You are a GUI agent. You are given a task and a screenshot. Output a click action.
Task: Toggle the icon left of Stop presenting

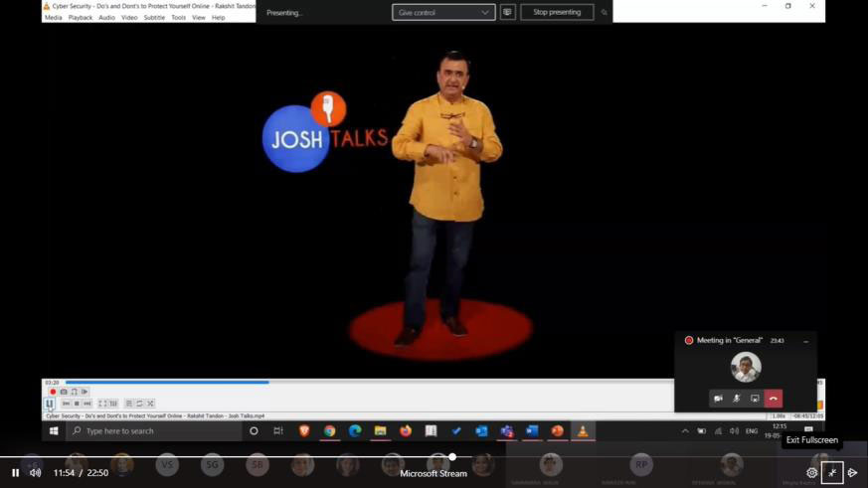(x=508, y=12)
